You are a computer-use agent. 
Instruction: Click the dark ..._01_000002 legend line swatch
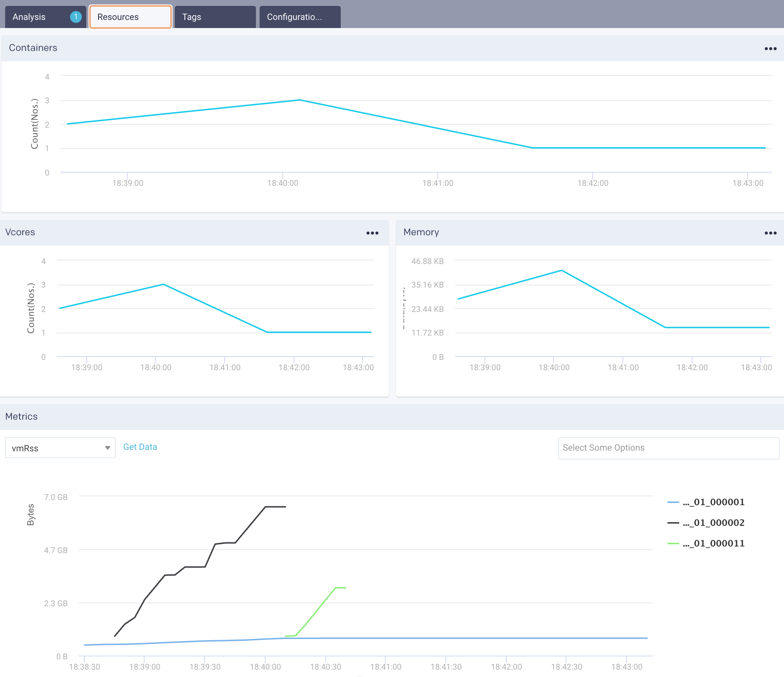point(673,523)
